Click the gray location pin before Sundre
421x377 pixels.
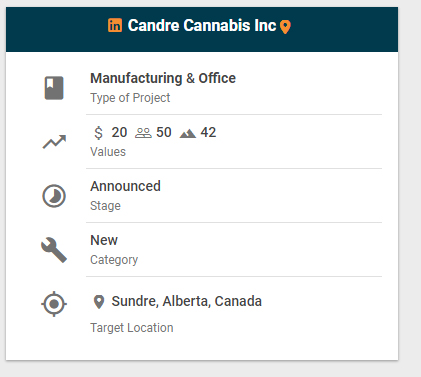[x=99, y=302]
